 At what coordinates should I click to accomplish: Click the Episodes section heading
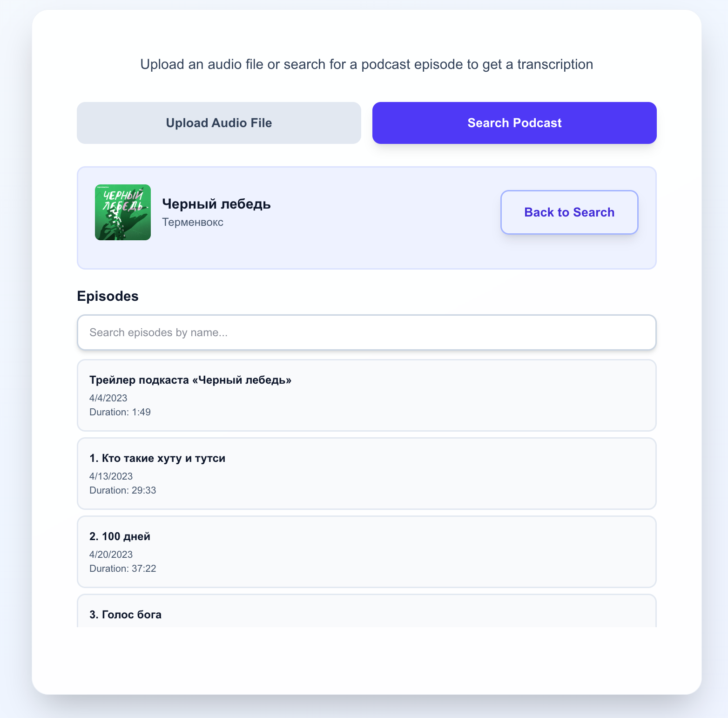pyautogui.click(x=108, y=296)
